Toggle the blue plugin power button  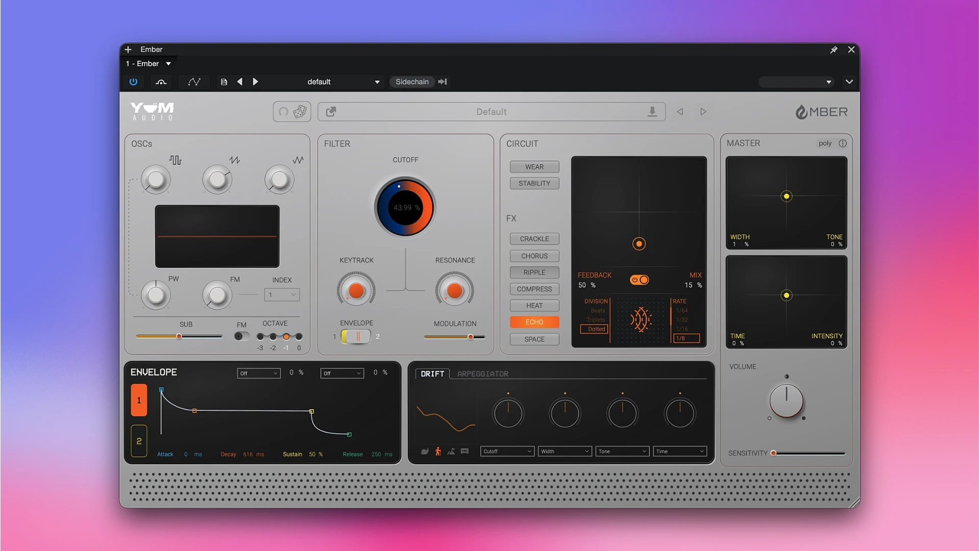133,82
